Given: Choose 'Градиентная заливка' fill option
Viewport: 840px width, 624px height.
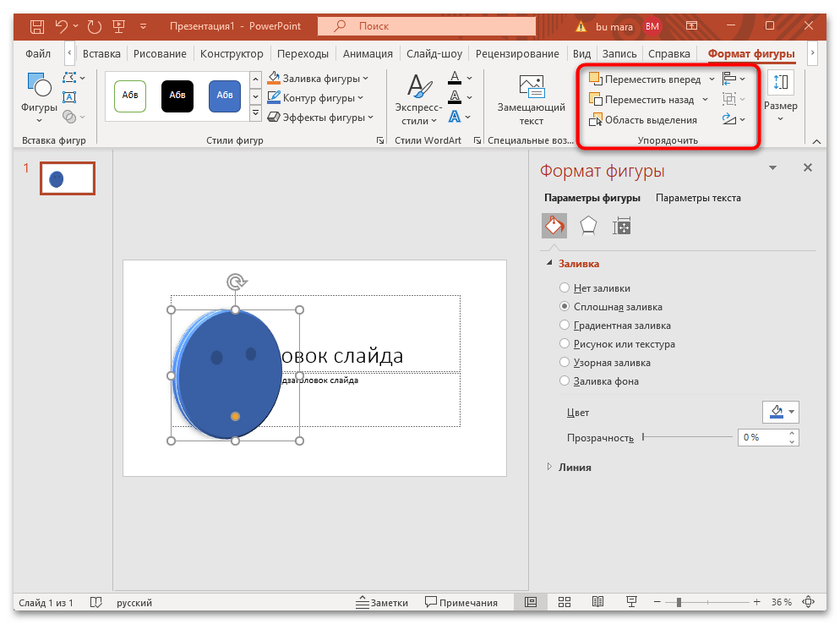Looking at the screenshot, I should (565, 326).
